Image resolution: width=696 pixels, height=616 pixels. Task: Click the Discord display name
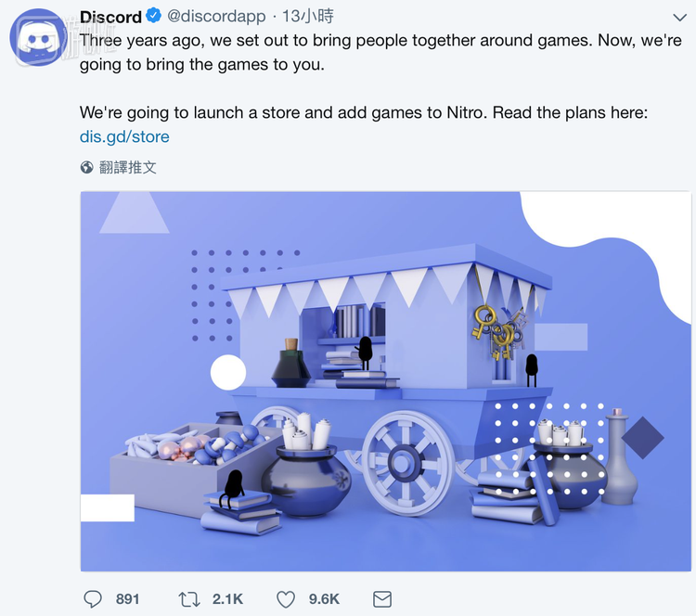pyautogui.click(x=110, y=17)
